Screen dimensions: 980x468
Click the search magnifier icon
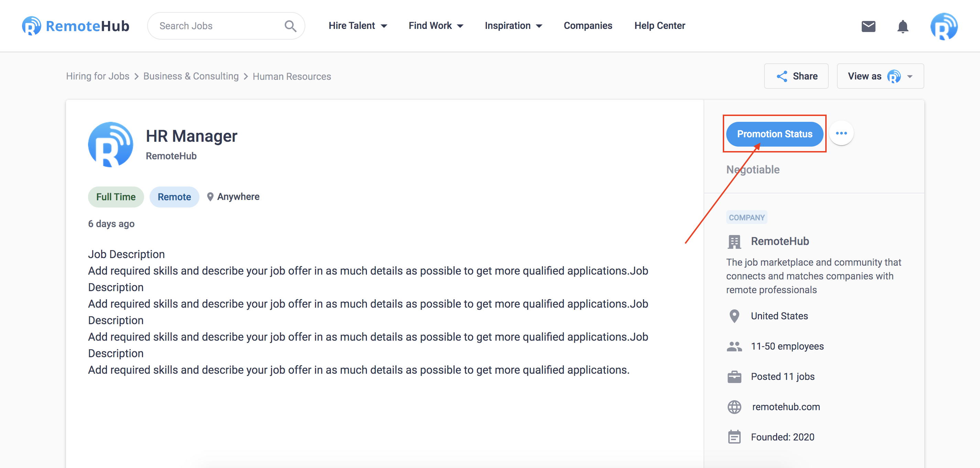[x=290, y=26]
